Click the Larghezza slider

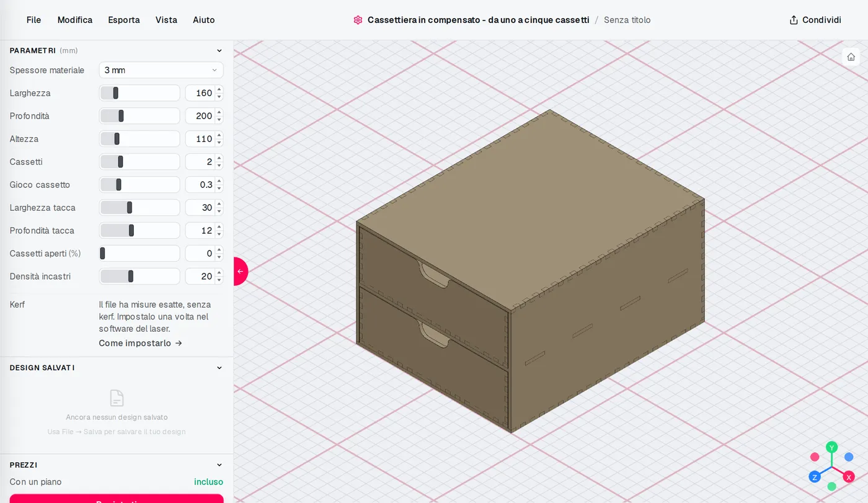coord(139,93)
